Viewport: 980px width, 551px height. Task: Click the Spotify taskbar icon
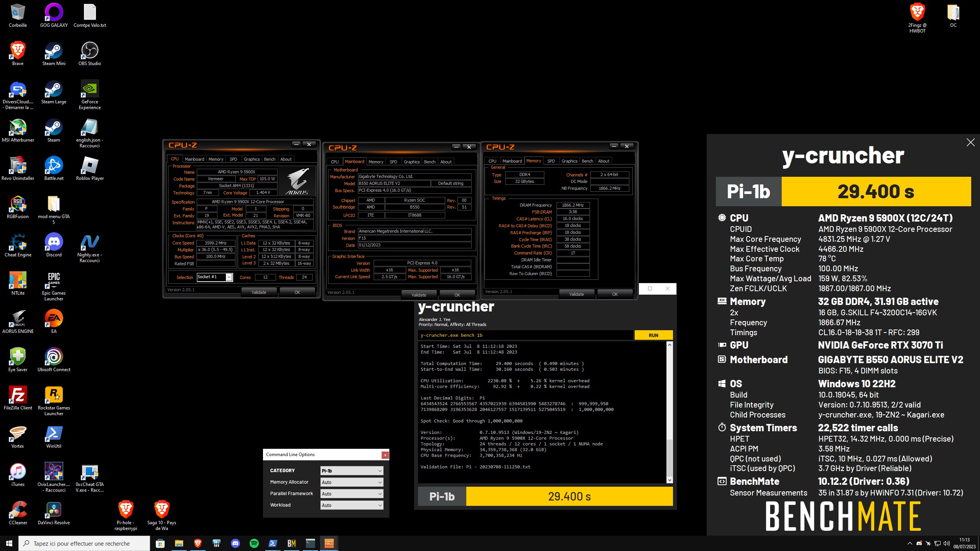254,543
